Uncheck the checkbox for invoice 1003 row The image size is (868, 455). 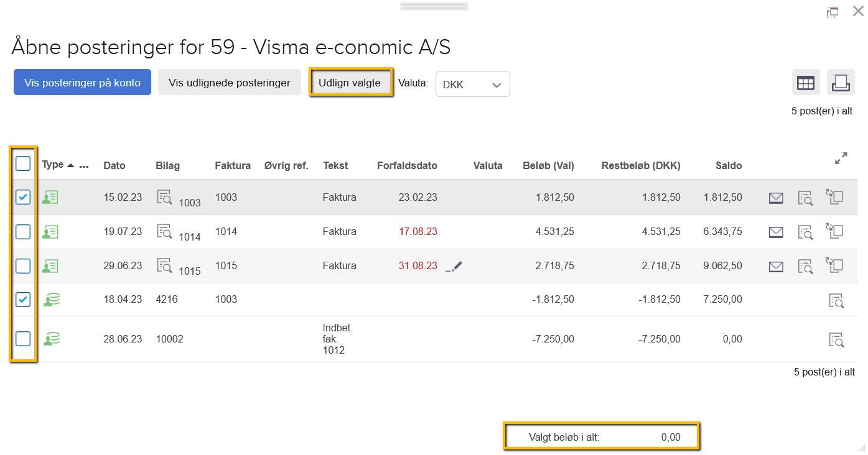pyautogui.click(x=23, y=197)
